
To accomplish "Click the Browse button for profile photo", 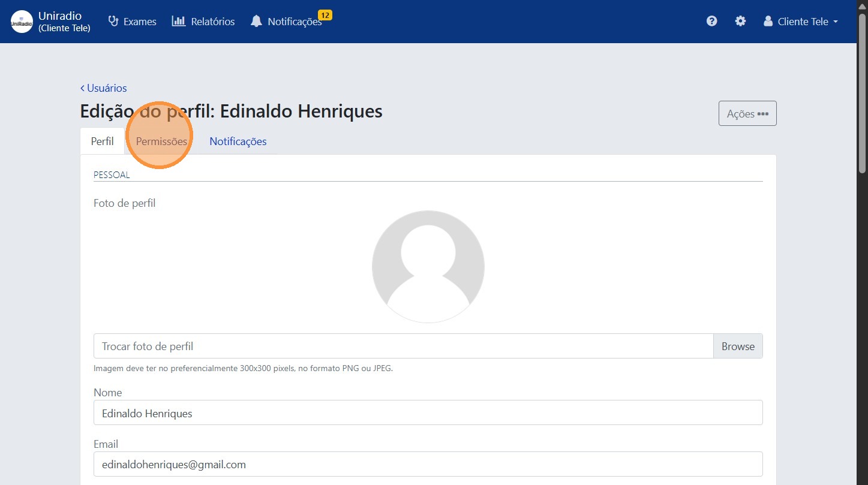I will click(738, 346).
